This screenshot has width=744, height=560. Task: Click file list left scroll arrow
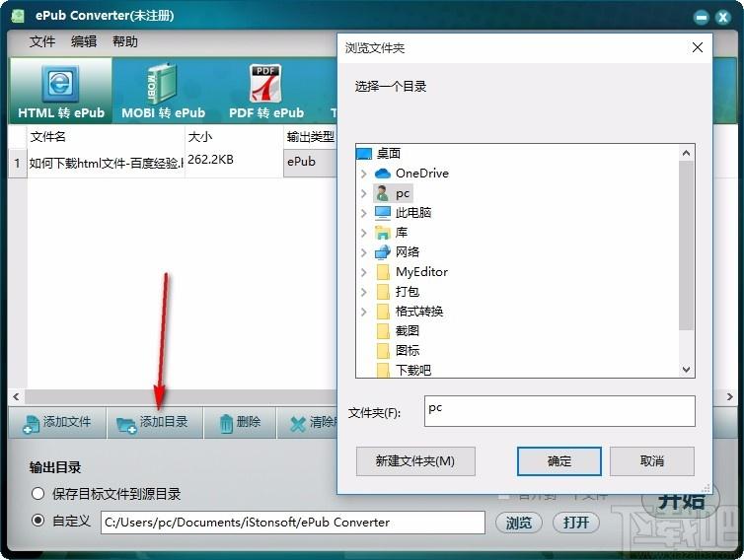(16, 397)
